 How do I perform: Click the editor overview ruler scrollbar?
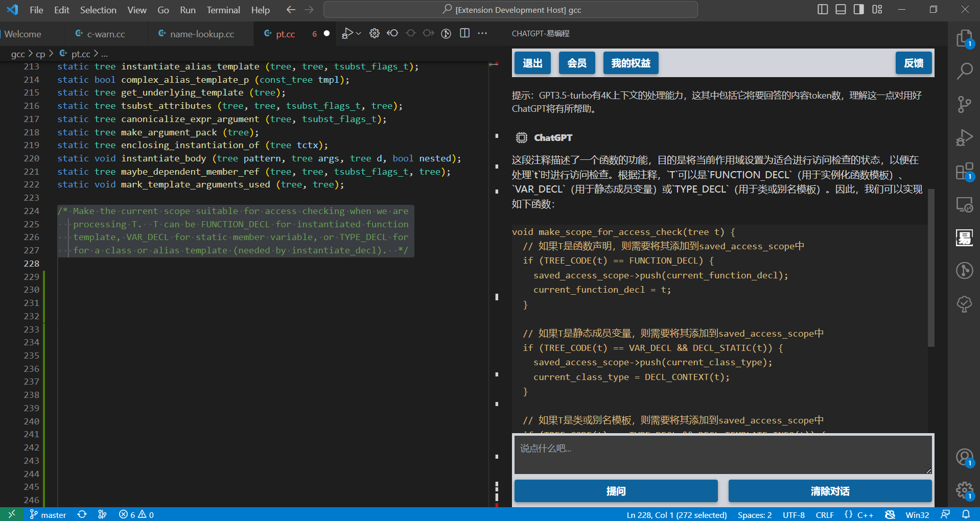494,283
